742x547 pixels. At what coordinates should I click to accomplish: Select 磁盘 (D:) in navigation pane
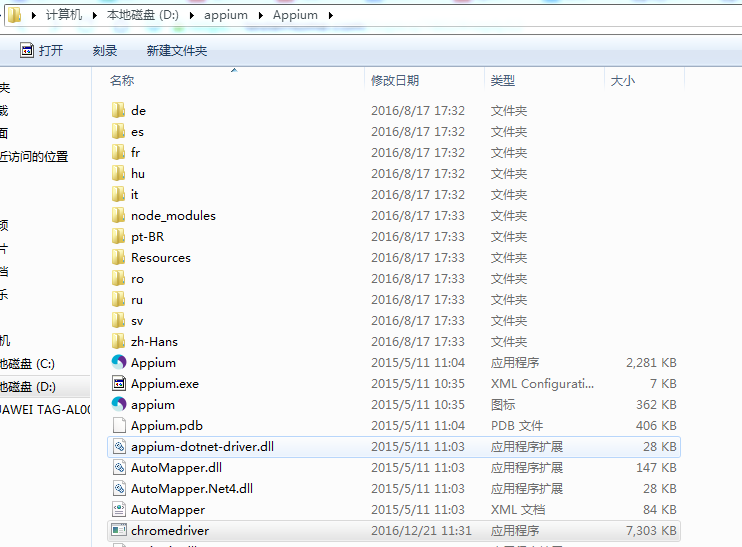pyautogui.click(x=28, y=387)
